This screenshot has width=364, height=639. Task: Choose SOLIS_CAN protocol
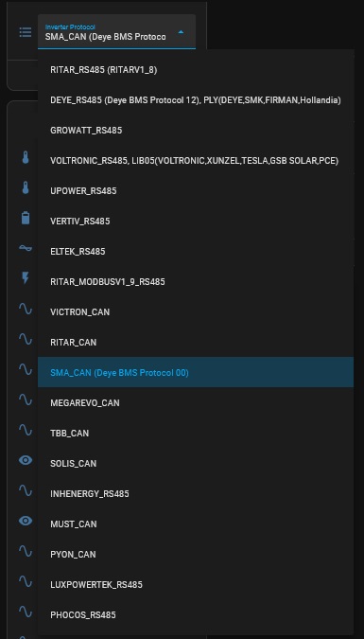[x=196, y=463]
